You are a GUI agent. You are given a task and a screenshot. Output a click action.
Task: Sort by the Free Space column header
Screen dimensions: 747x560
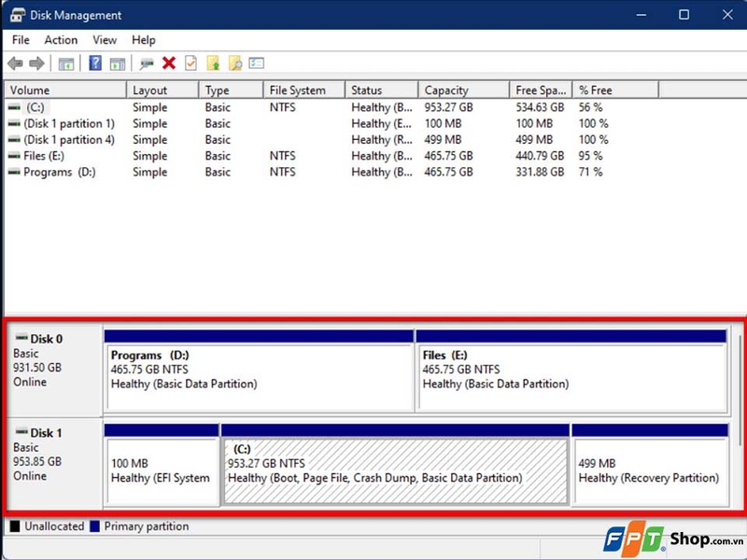542,90
